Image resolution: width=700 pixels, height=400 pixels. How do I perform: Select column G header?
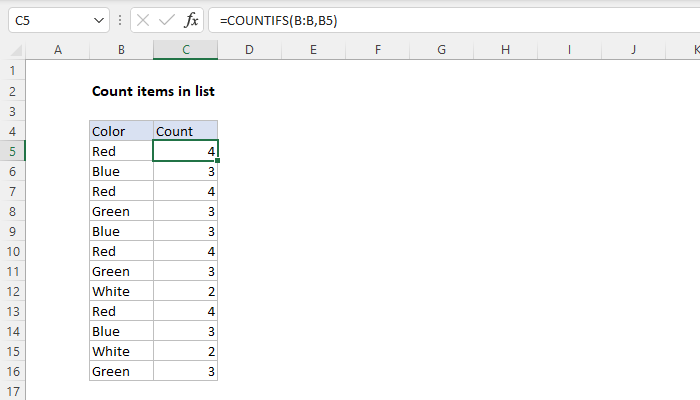[442, 50]
